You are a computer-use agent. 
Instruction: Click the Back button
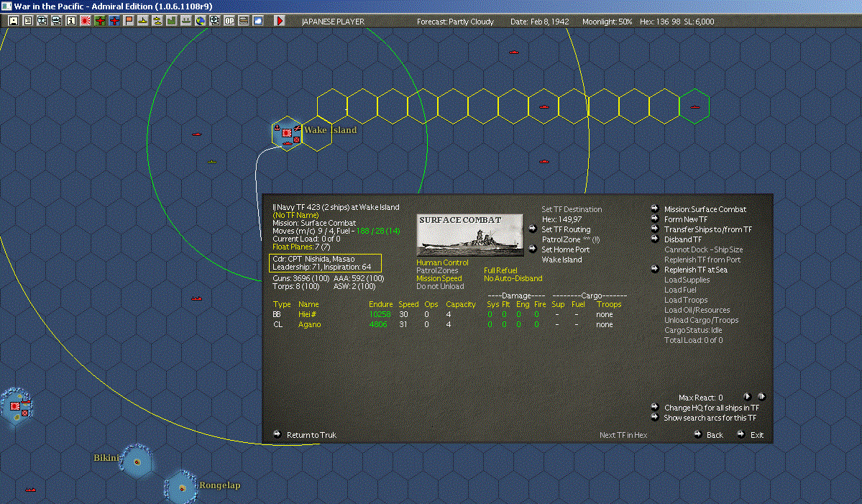click(x=715, y=435)
